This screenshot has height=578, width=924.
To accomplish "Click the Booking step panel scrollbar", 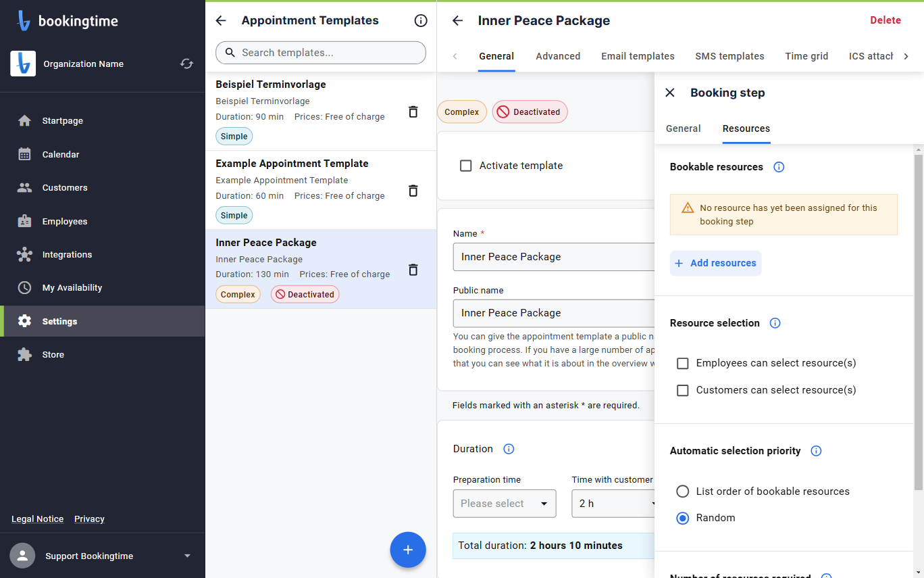I will pos(918,321).
